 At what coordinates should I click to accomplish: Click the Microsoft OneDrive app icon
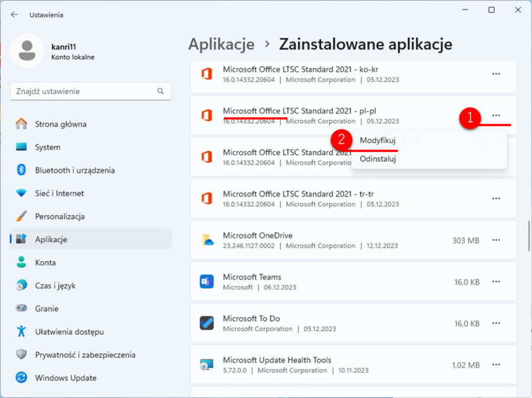coord(207,240)
